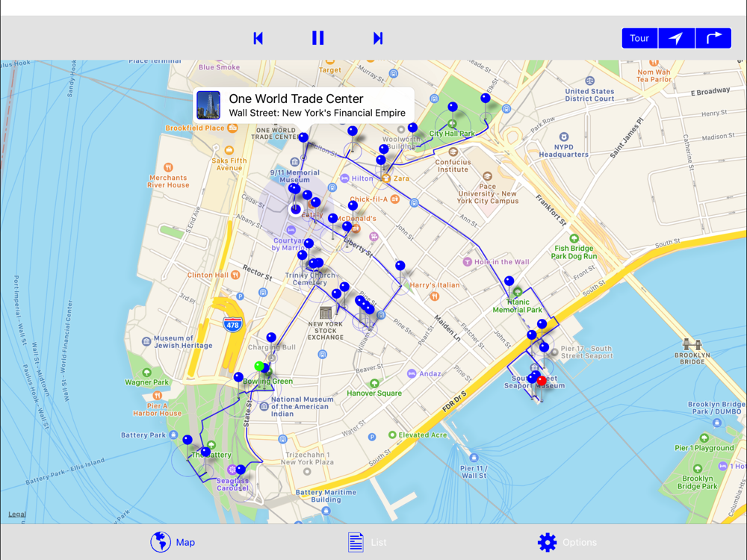Tap the Museum of Jewish Heritage marker
Viewport: 747px width, 560px height.
pos(146,341)
